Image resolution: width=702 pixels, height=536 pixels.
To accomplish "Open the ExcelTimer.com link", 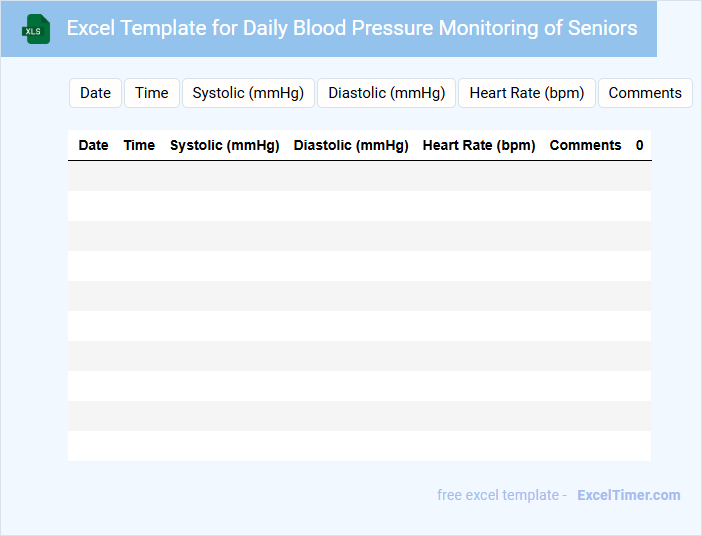I will tap(628, 495).
